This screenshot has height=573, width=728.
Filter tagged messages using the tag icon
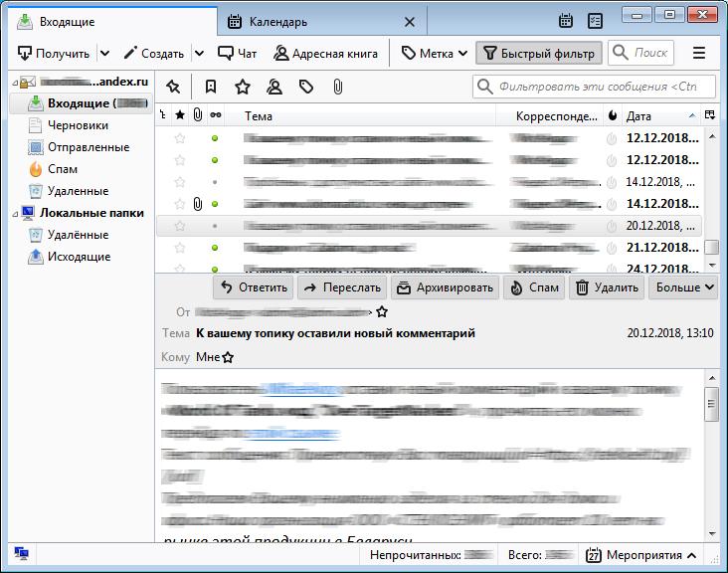(x=306, y=88)
